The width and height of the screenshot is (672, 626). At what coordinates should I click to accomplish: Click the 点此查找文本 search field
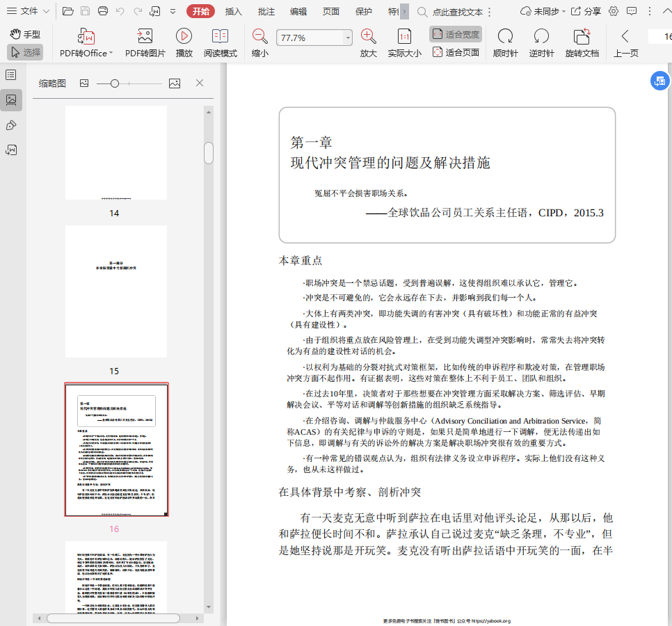pos(457,12)
